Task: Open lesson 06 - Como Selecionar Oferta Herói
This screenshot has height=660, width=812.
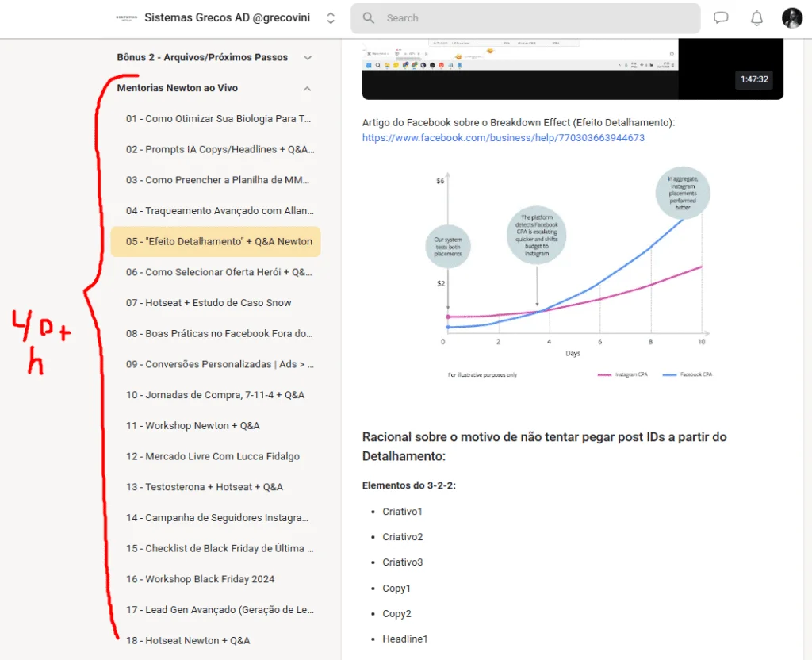Action: 216,272
